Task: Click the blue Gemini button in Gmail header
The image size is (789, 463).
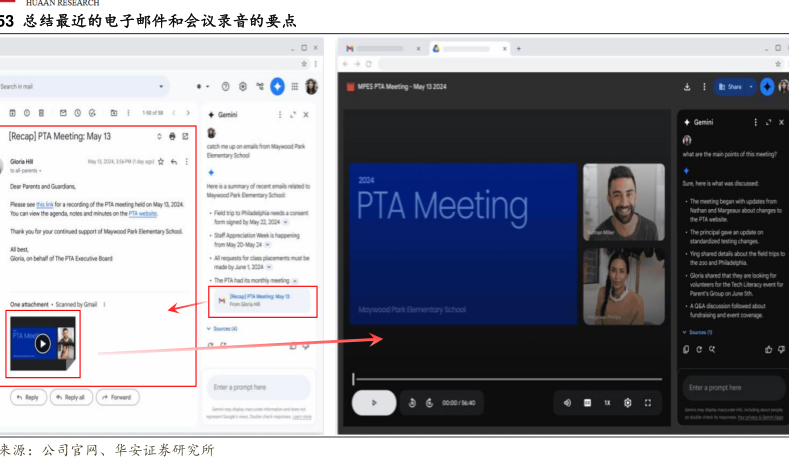Action: tap(277, 87)
